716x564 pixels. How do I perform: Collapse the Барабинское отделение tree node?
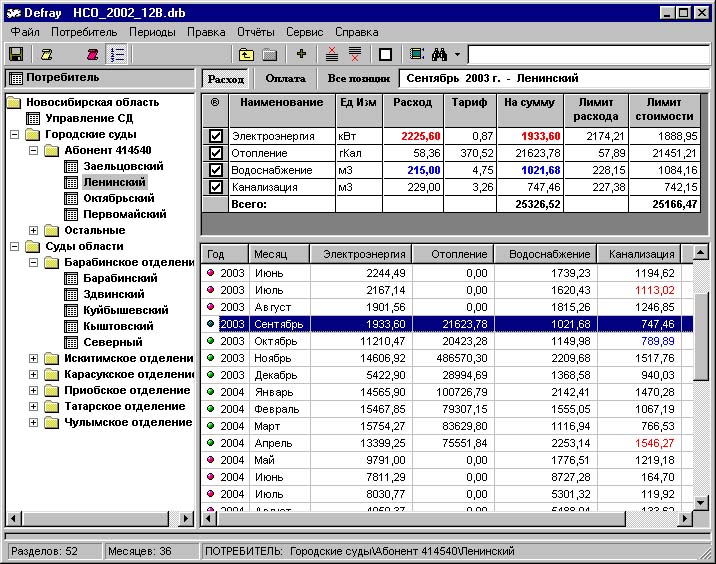[35, 263]
